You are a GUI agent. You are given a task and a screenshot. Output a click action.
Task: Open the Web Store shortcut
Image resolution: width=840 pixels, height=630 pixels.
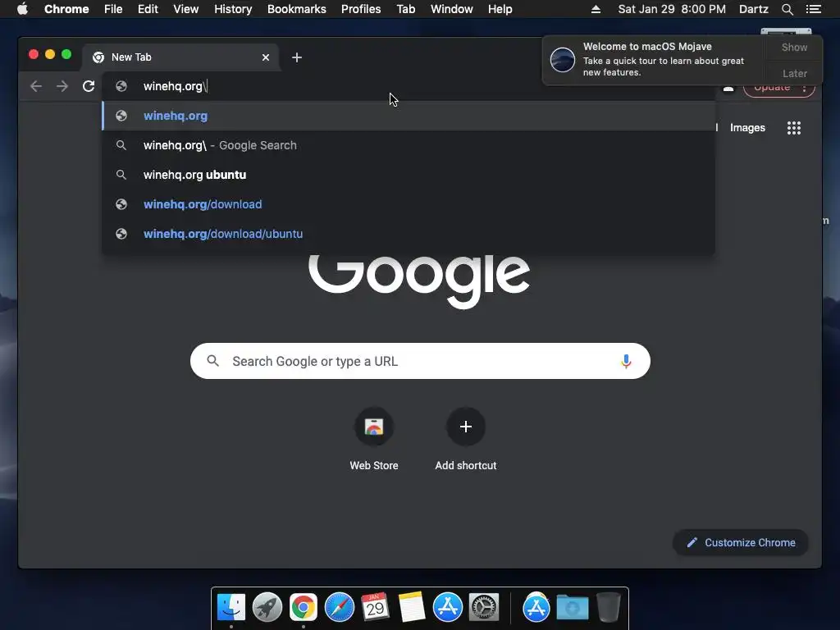pos(374,440)
